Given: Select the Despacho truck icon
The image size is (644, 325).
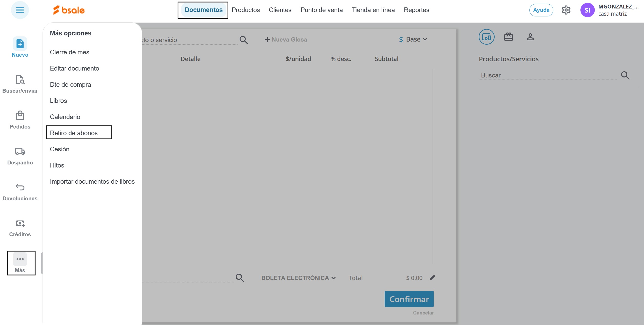Looking at the screenshot, I should (20, 152).
